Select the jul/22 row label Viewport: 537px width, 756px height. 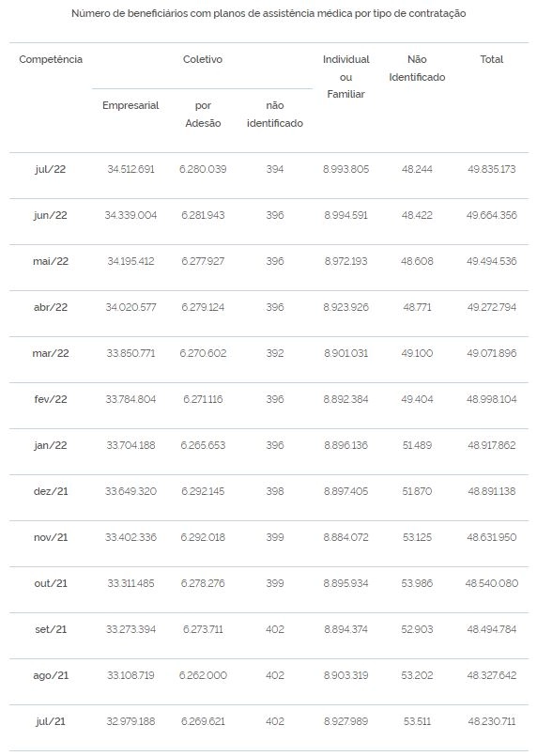(51, 169)
